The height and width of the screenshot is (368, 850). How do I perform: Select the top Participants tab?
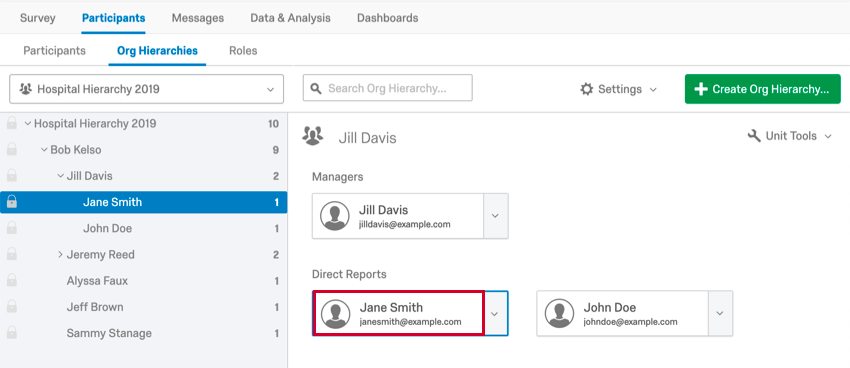pyautogui.click(x=113, y=18)
